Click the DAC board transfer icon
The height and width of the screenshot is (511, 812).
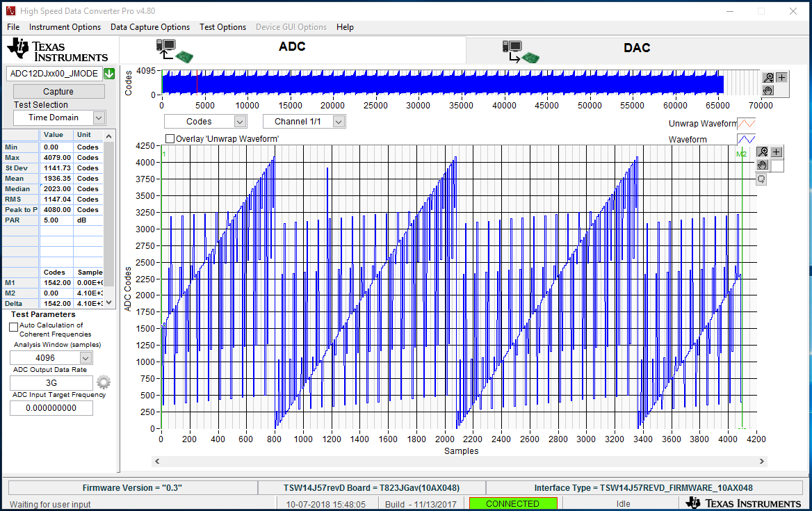521,51
